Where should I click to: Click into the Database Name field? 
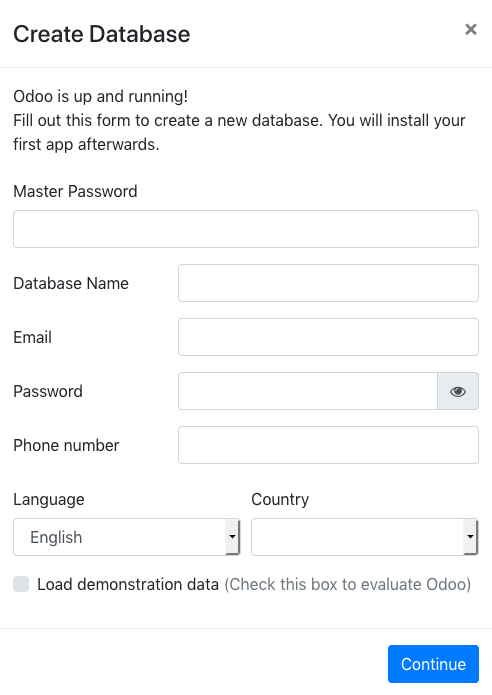328,283
